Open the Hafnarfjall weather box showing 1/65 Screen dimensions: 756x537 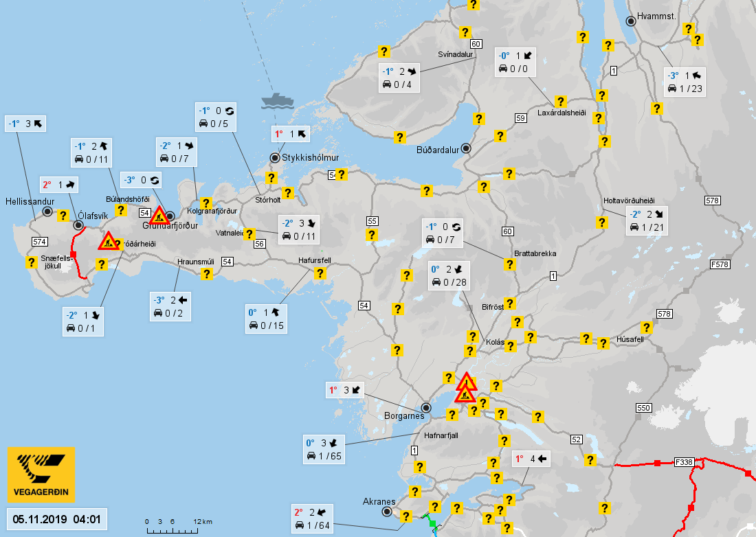[324, 449]
